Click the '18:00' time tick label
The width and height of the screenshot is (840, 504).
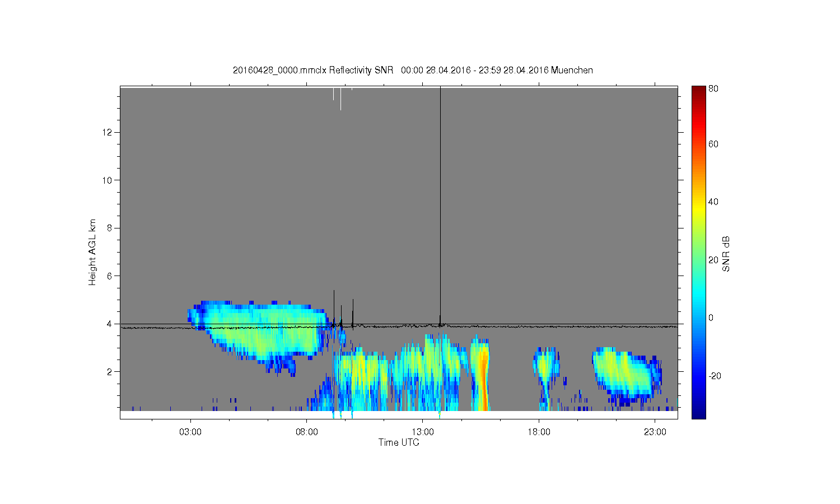click(539, 432)
